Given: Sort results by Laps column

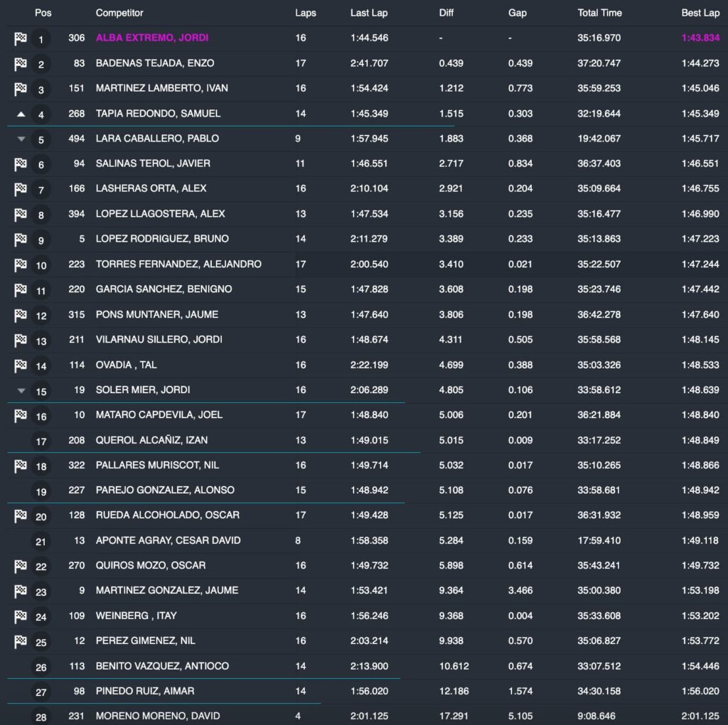Looking at the screenshot, I should pos(306,13).
